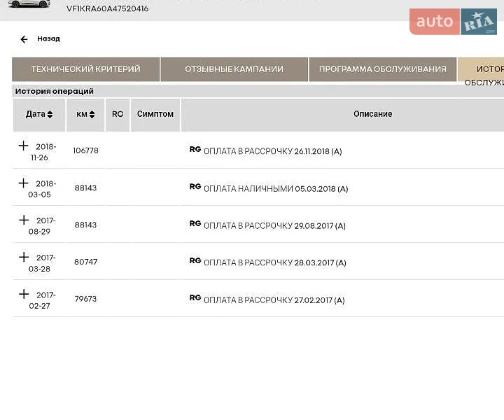
Task: Expand the 2018-11-26 operation row
Action: click(23, 146)
